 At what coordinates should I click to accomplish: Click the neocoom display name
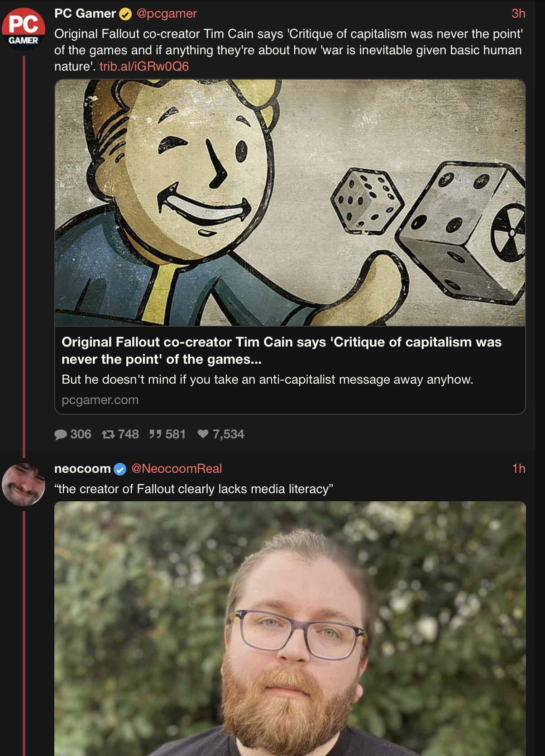tap(82, 469)
